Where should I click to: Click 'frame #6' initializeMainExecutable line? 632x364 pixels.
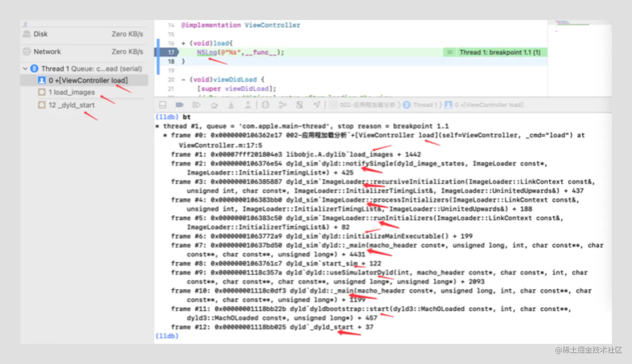click(321, 236)
